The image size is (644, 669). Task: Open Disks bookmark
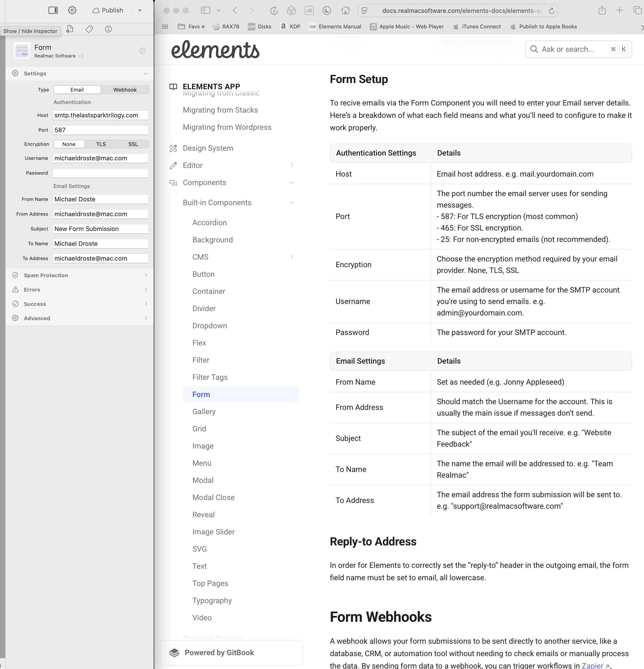click(x=259, y=27)
